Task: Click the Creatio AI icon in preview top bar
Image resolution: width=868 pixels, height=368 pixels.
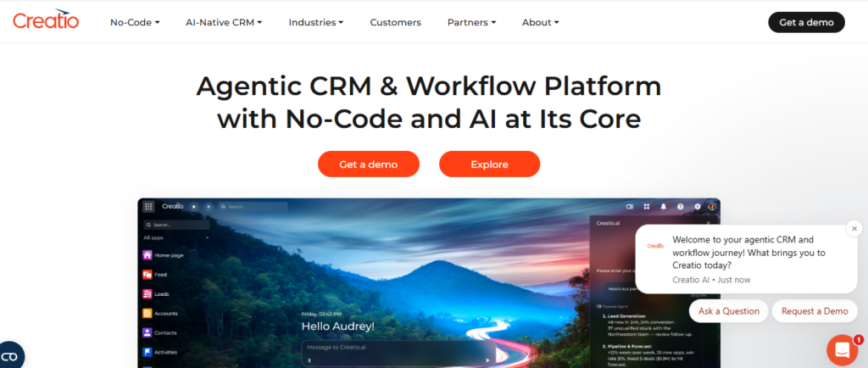Action: point(630,206)
